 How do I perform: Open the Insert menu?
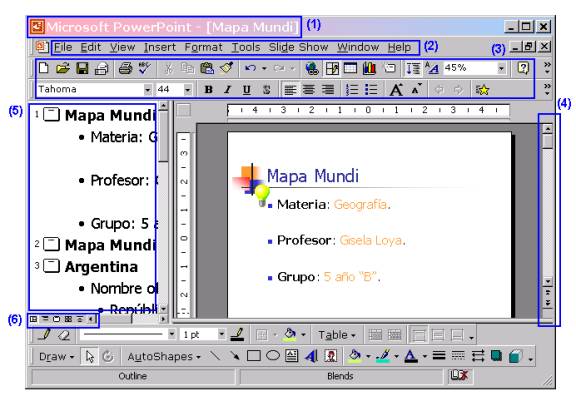tap(160, 47)
